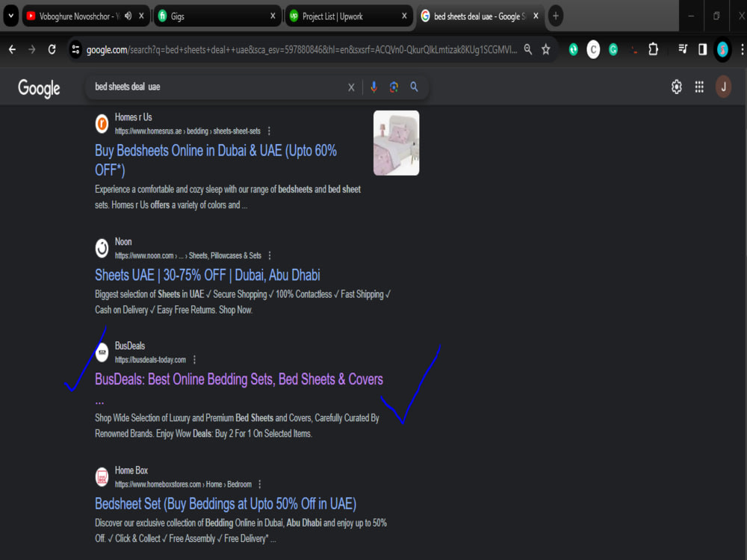The height and width of the screenshot is (560, 747).
Task: Close the Gigs tab
Action: click(273, 16)
